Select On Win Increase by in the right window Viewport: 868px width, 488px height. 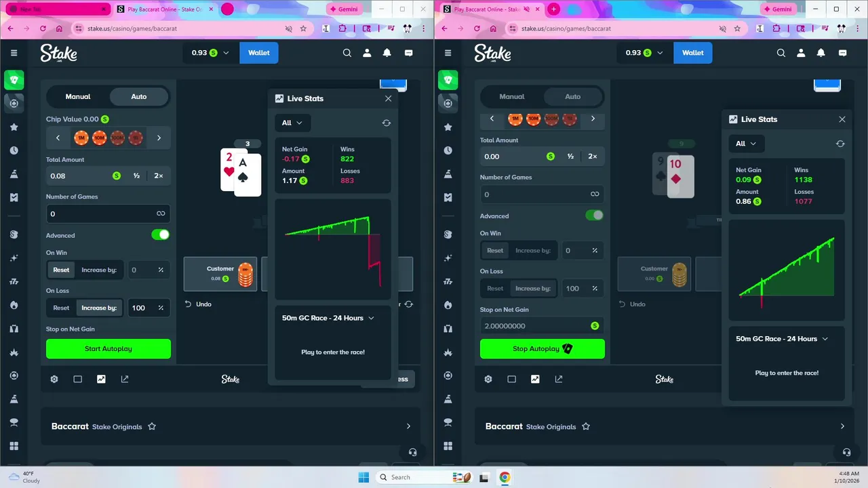point(533,250)
